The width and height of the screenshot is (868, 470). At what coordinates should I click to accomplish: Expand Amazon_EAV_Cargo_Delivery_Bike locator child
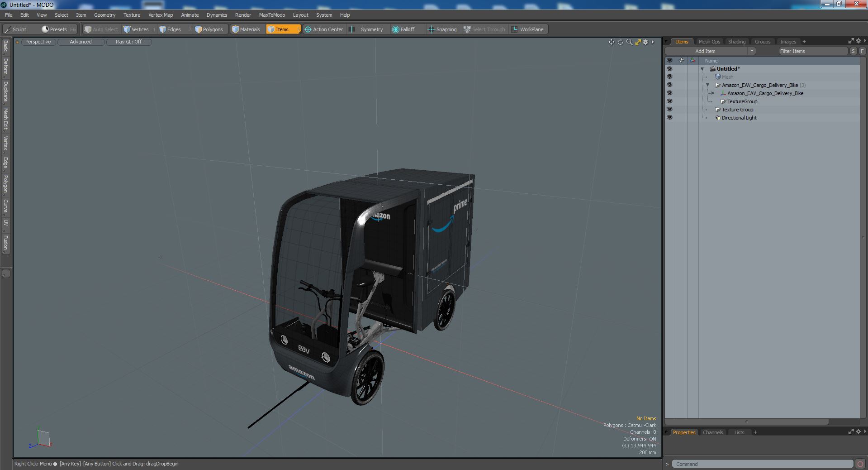713,93
